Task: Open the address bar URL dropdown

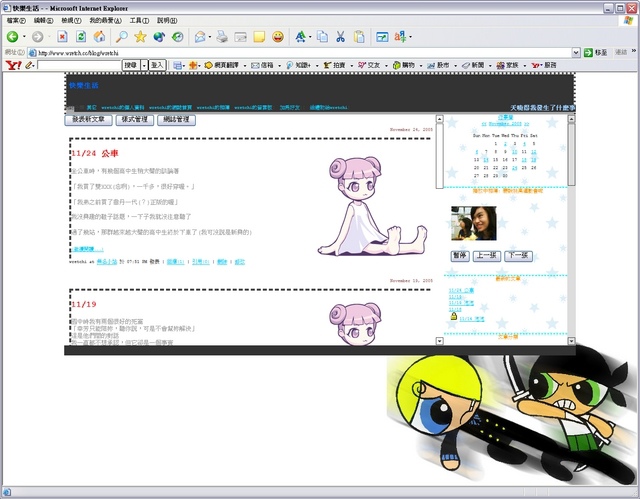Action: point(576,52)
